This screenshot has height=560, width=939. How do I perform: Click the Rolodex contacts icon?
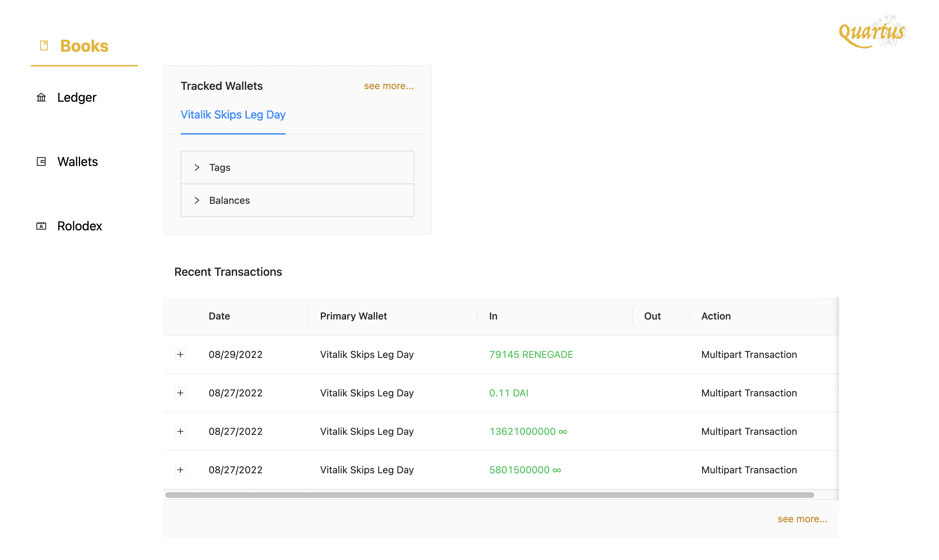[41, 226]
